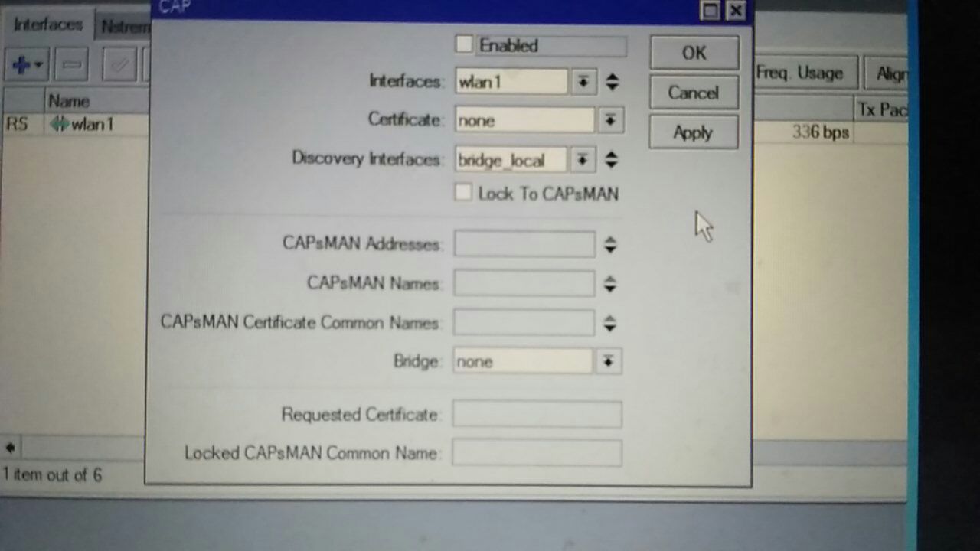980x551 pixels.
Task: Click the up/down arrows next to Interfaces
Action: pyautogui.click(x=612, y=81)
